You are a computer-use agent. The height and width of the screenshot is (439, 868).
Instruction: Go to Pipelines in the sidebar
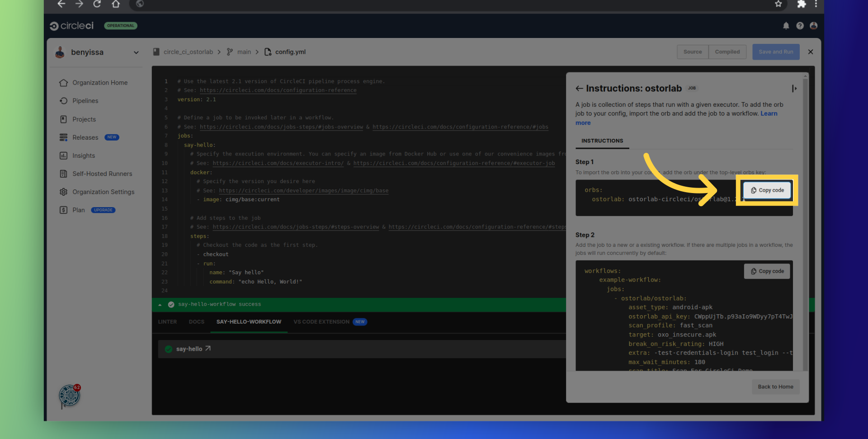pos(85,101)
